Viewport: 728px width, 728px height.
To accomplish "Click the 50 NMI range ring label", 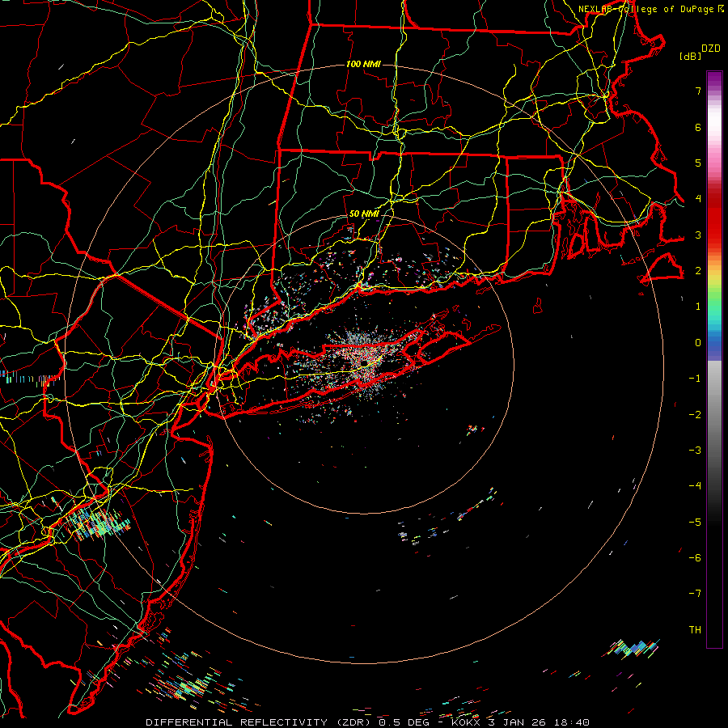I will coord(363,214).
